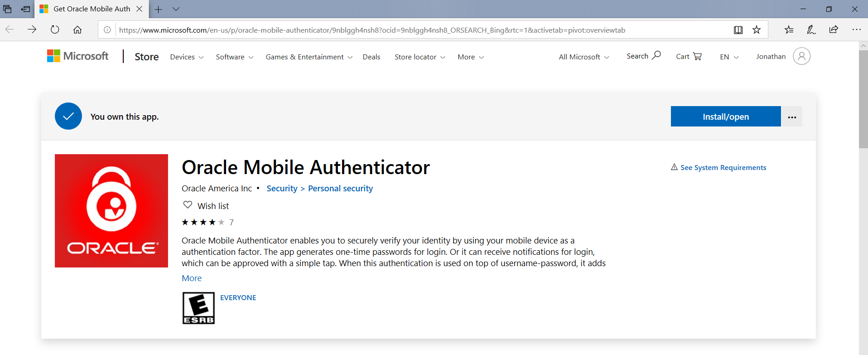The height and width of the screenshot is (355, 868).
Task: Open reading view icon in address bar
Action: 738,30
